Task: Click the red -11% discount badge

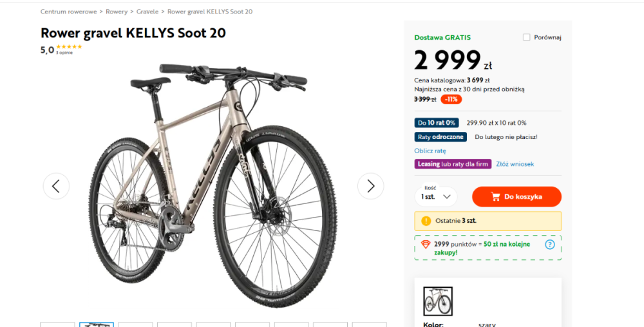Action: click(x=451, y=99)
